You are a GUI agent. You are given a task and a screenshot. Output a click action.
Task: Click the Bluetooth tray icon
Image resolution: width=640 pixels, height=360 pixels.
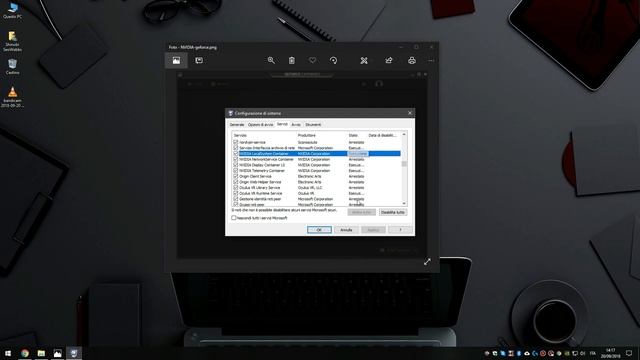click(x=519, y=353)
